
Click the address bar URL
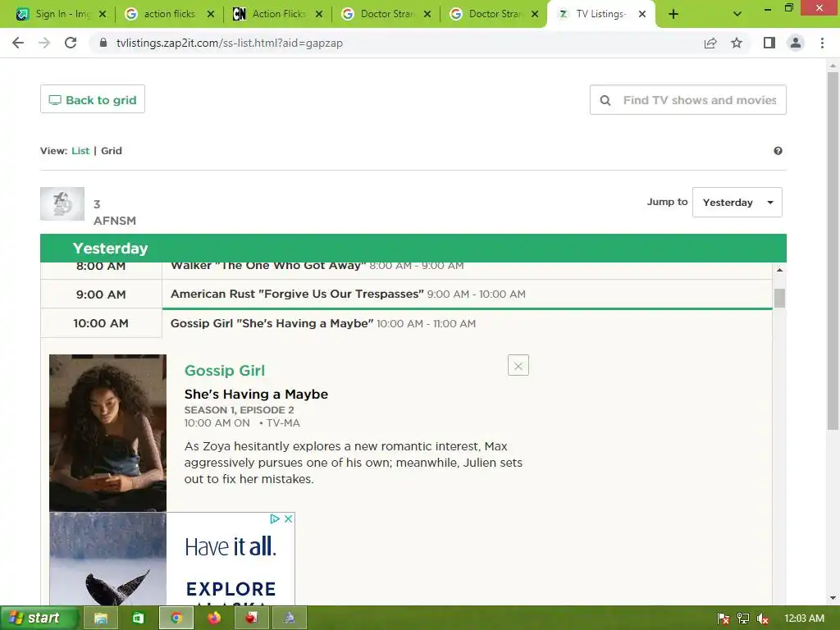coord(230,43)
